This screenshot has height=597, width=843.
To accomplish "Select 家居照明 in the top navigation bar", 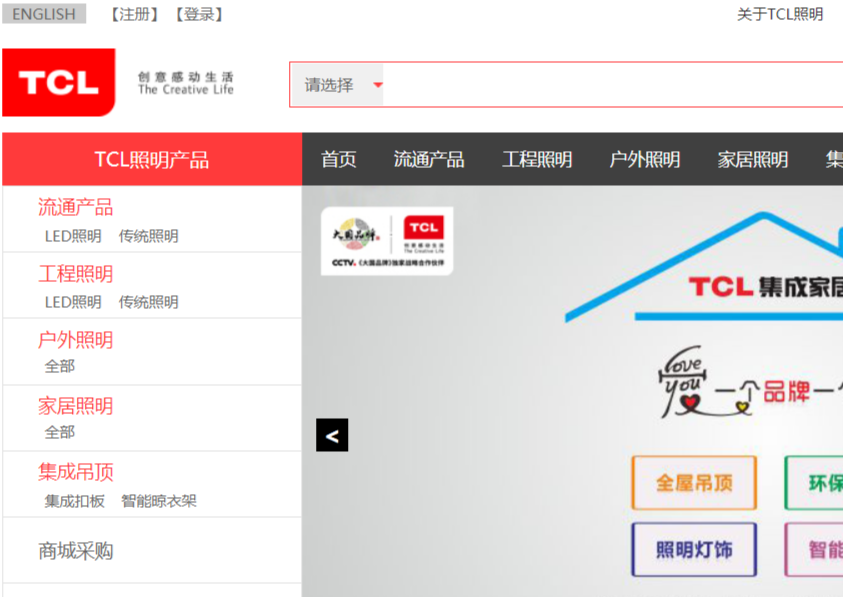I will 753,160.
